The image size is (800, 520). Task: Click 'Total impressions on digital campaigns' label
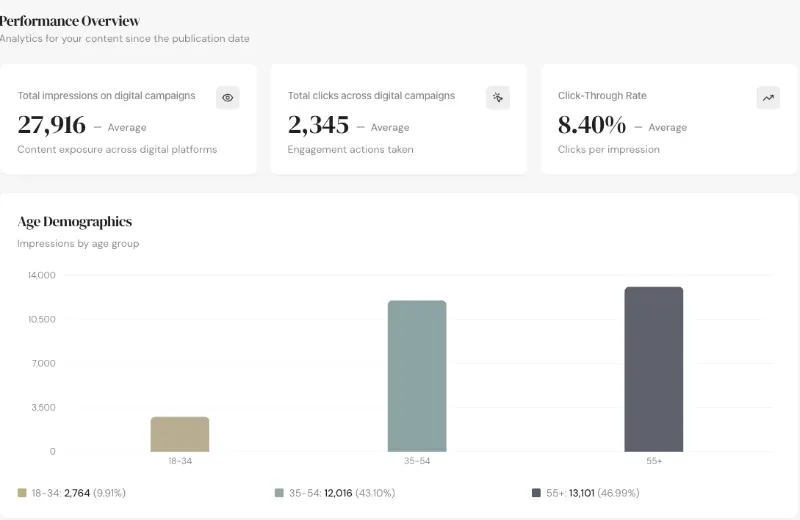point(106,95)
